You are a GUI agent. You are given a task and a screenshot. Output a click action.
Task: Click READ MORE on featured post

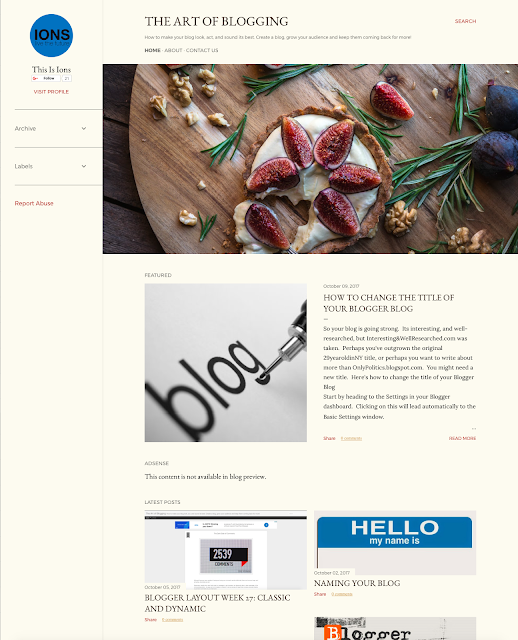pyautogui.click(x=462, y=438)
